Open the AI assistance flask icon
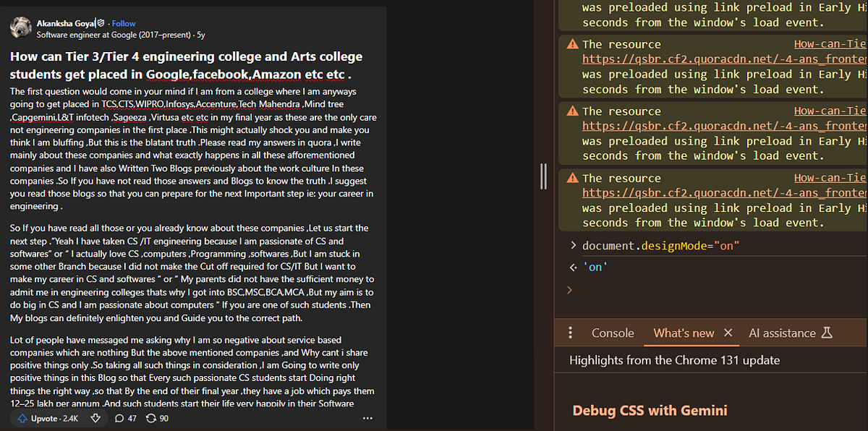Viewport: 868px width, 431px height. click(x=829, y=333)
